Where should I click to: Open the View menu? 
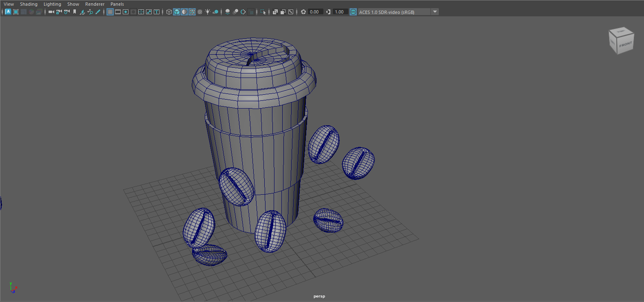click(9, 4)
